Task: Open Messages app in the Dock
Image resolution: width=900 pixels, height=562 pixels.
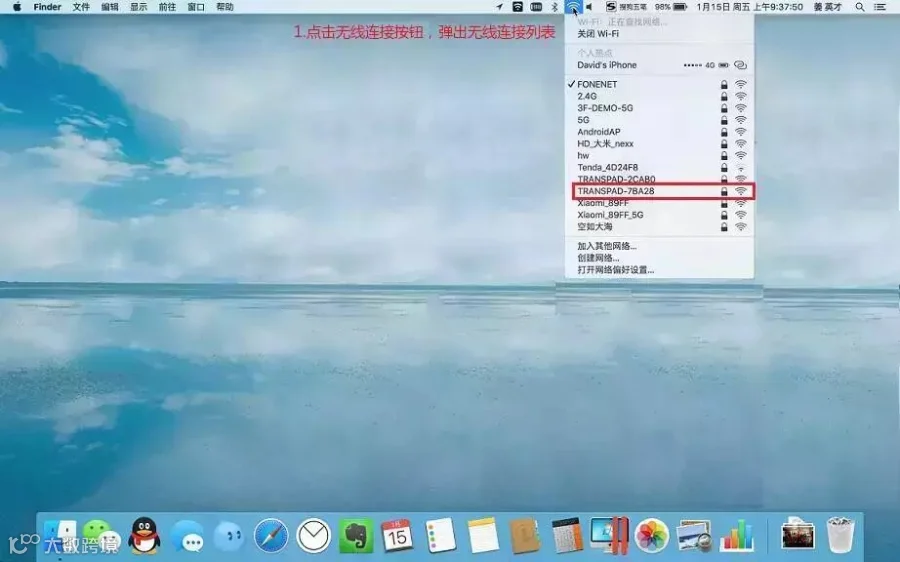Action: (187, 536)
